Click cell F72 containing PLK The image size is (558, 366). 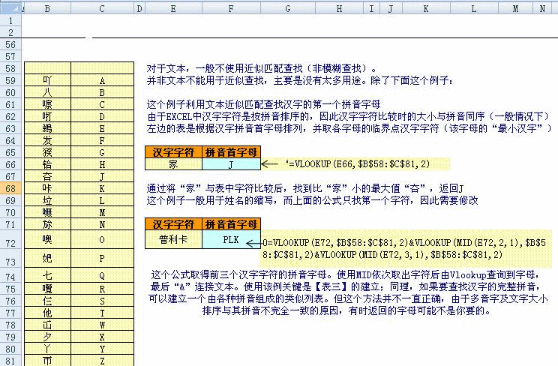(x=231, y=240)
